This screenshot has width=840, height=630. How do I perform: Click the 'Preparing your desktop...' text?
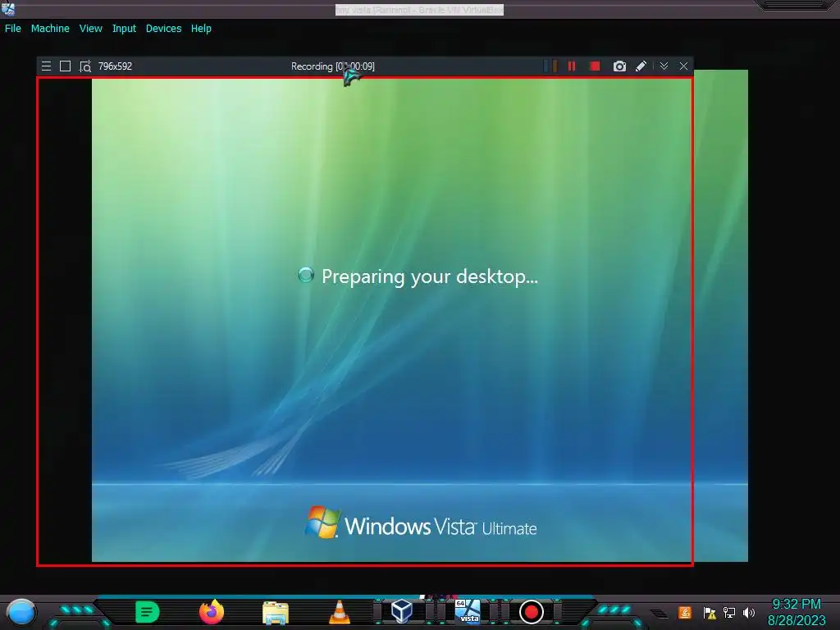point(430,276)
